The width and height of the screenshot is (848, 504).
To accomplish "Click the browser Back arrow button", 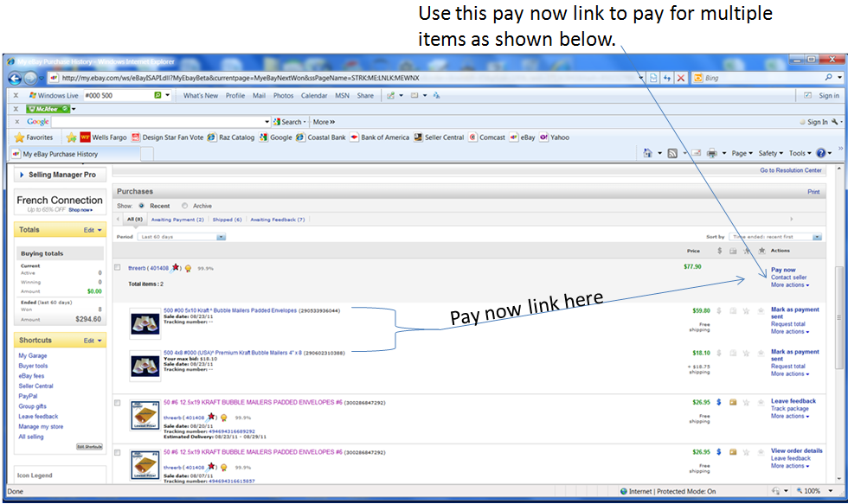I will [x=17, y=78].
